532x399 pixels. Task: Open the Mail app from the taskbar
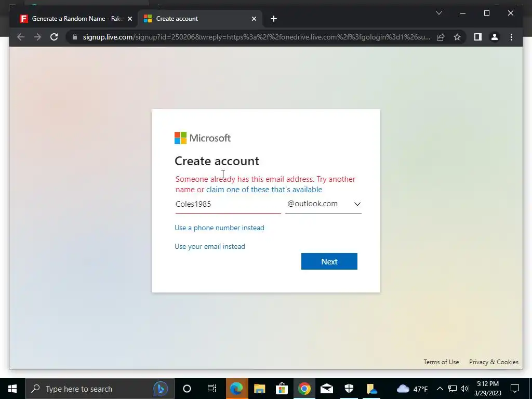point(327,389)
